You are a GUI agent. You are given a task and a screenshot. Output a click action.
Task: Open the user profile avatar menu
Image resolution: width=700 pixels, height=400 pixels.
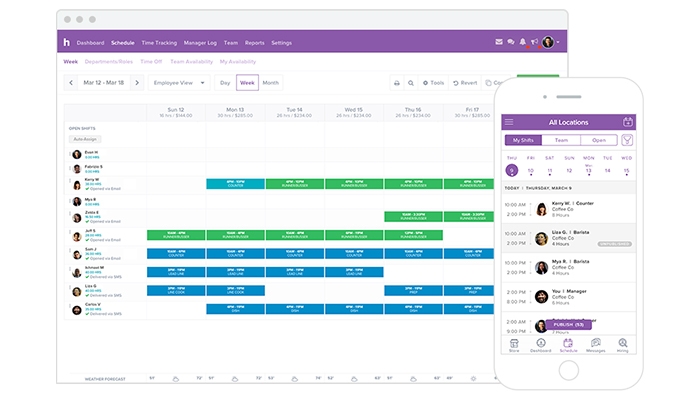point(548,42)
